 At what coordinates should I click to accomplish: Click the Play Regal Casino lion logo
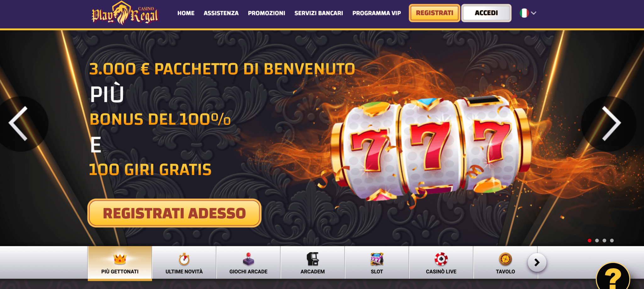(125, 13)
